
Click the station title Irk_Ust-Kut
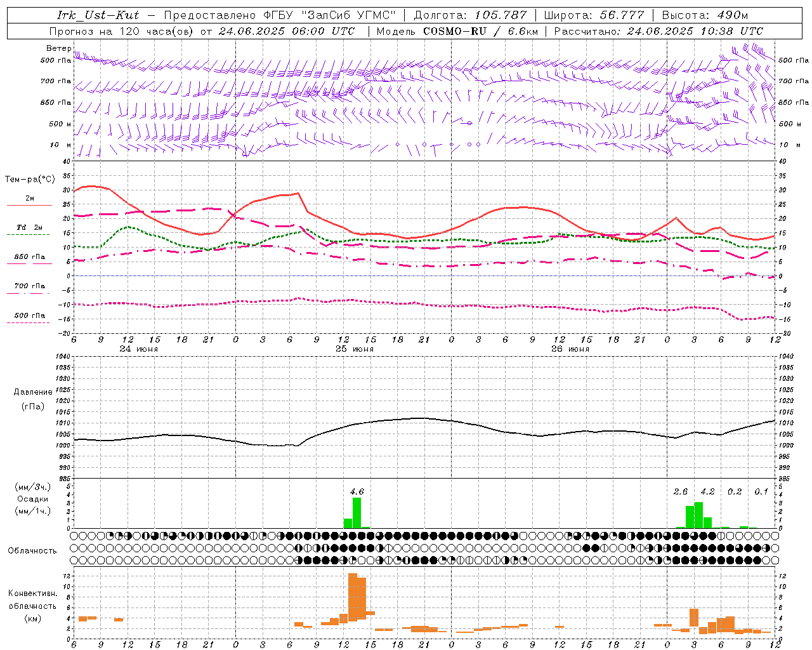(98, 15)
